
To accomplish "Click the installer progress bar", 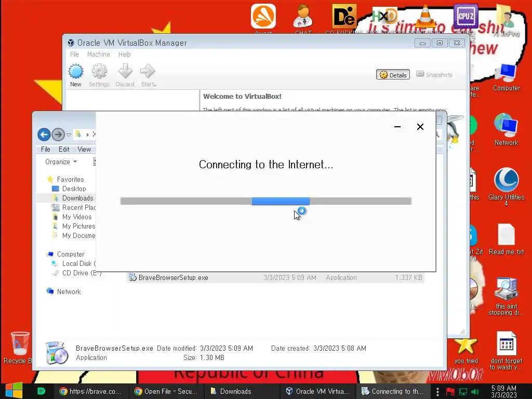I will 265,201.
